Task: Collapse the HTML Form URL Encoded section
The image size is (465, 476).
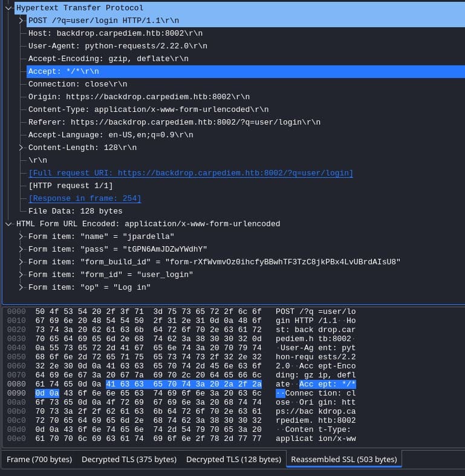Action: 8,224
